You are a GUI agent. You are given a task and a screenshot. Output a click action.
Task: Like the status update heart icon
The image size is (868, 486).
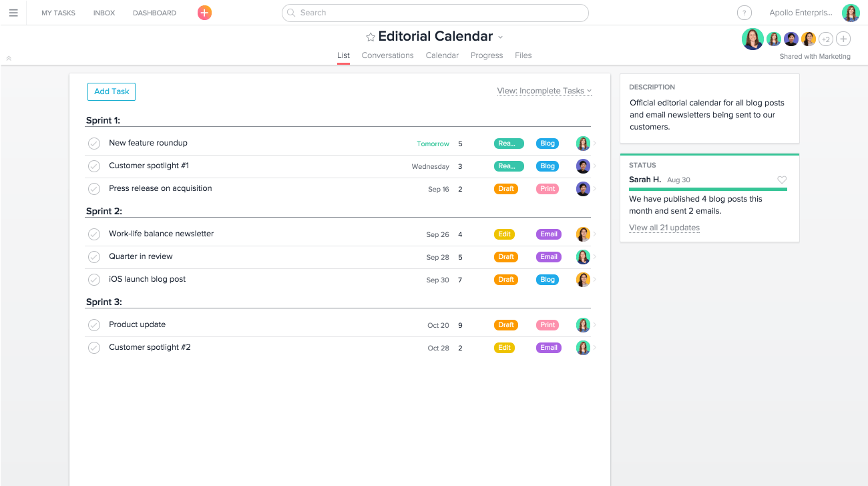(x=782, y=180)
